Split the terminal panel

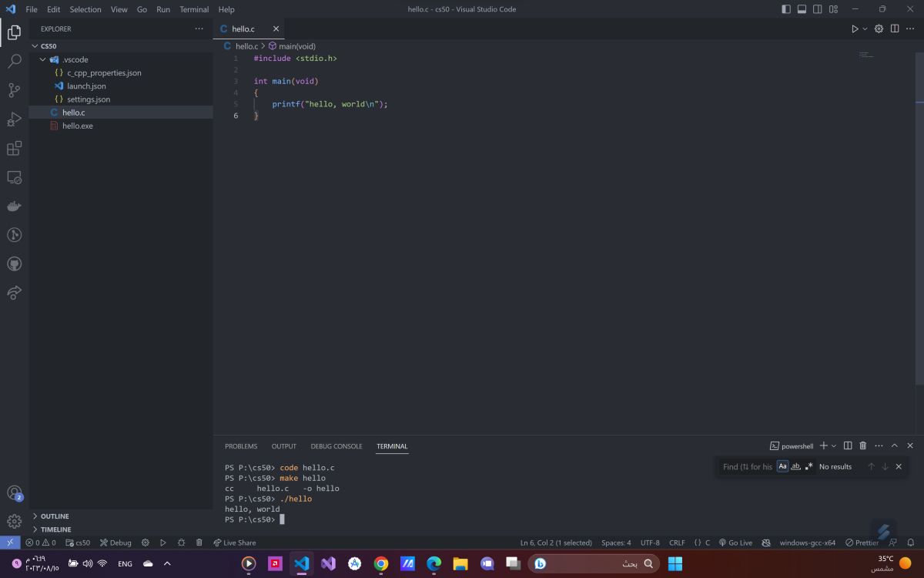point(848,445)
